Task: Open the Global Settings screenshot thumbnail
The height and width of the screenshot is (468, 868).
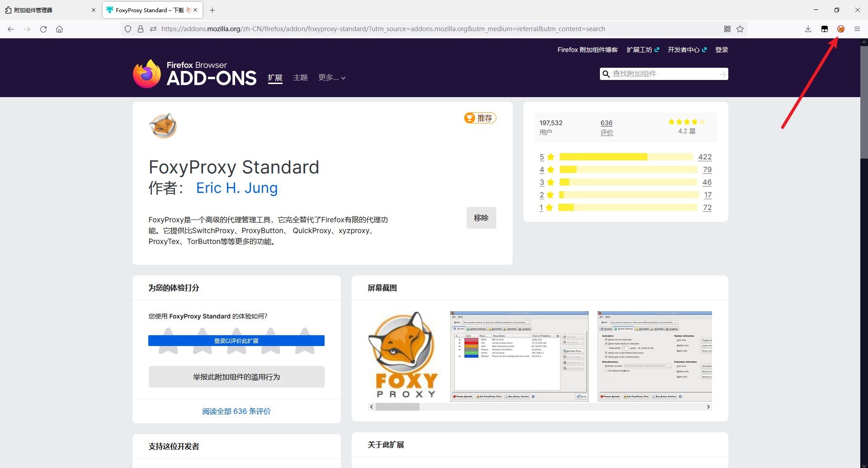Action: point(655,356)
